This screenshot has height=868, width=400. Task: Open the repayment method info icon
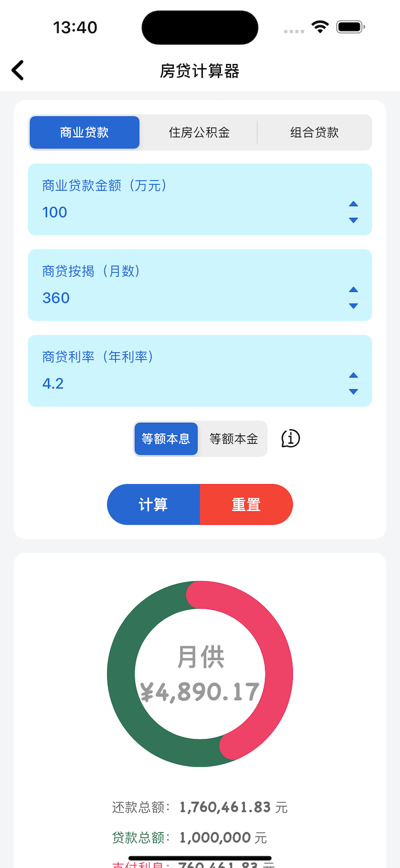pos(290,439)
